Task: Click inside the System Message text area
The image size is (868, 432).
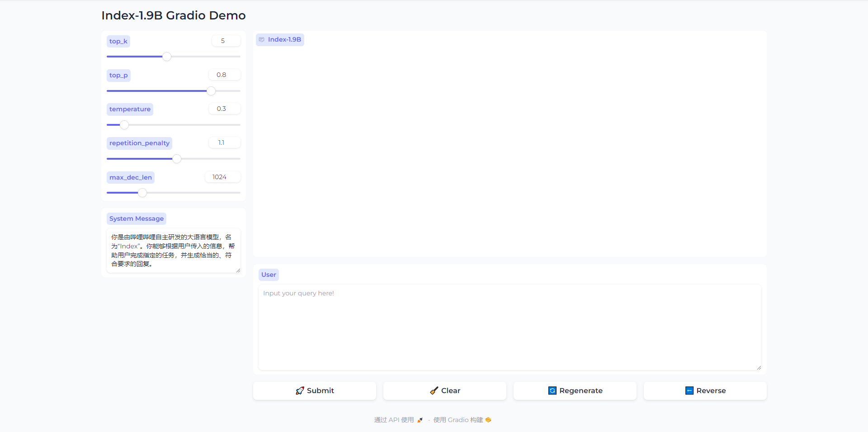Action: (174, 251)
